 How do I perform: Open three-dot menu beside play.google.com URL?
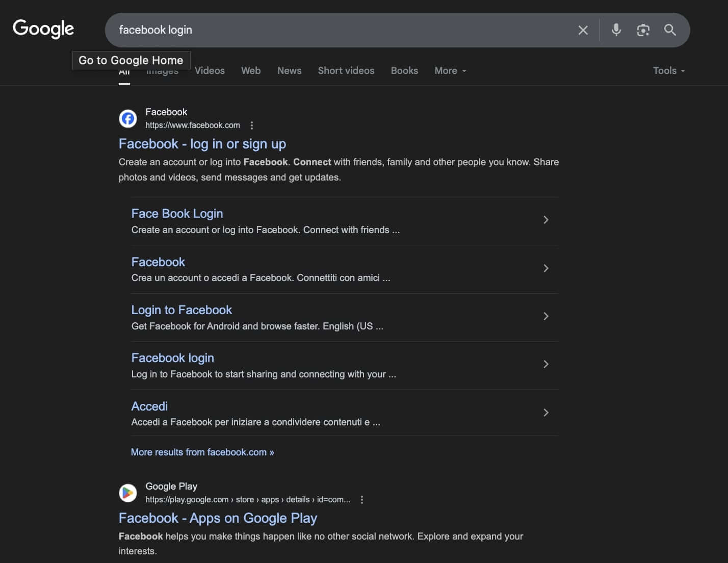pyautogui.click(x=362, y=500)
